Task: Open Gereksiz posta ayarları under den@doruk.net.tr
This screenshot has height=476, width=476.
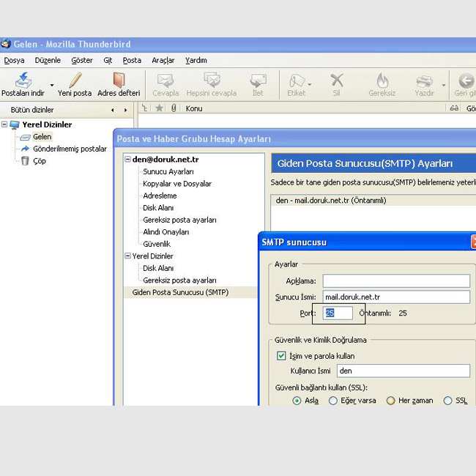Action: click(x=179, y=220)
